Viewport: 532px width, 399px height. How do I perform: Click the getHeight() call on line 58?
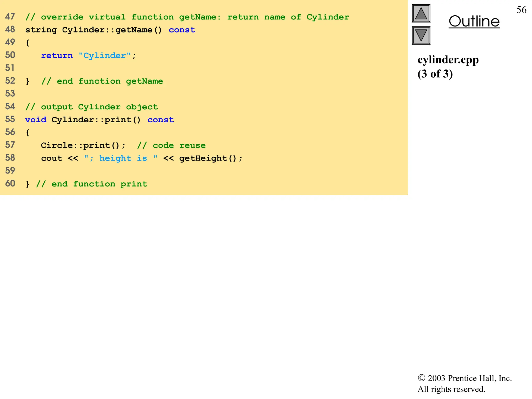click(211, 158)
